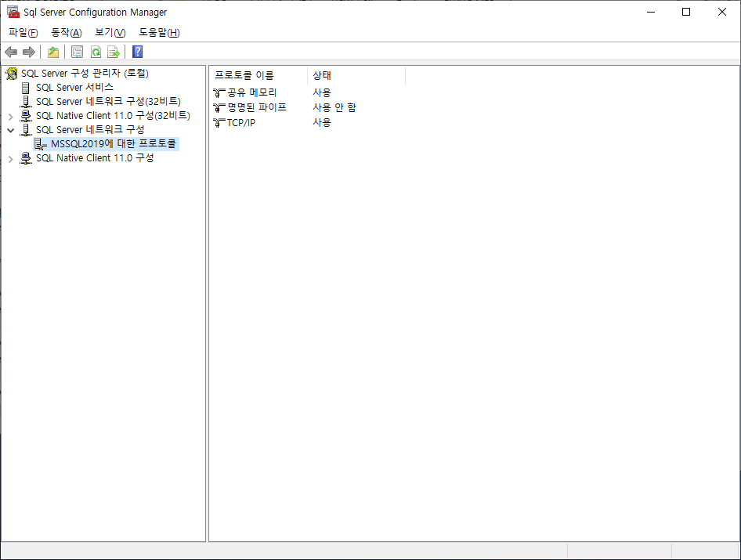741x560 pixels.
Task: Click the SQL Server 네트워크 구성(32비트) icon
Action: (x=26, y=102)
